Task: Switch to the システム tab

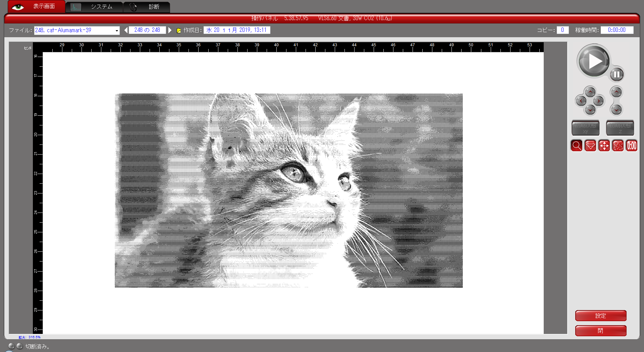Action: [94, 7]
